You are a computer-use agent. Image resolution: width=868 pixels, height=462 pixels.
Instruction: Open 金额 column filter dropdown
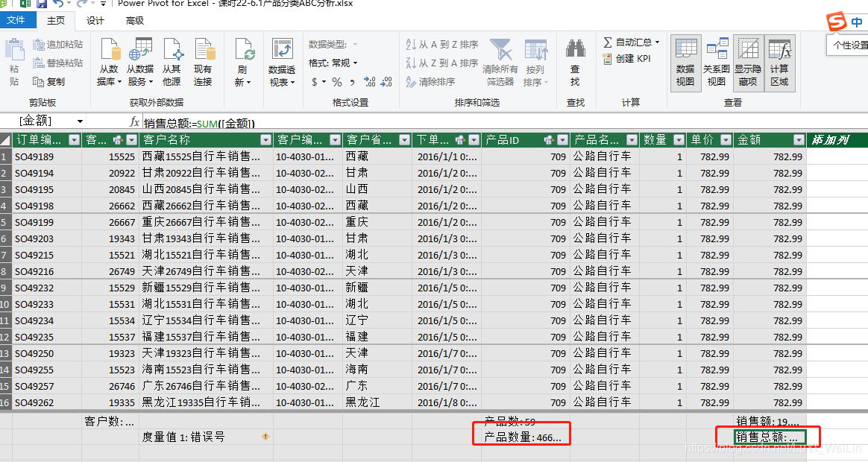click(x=799, y=140)
